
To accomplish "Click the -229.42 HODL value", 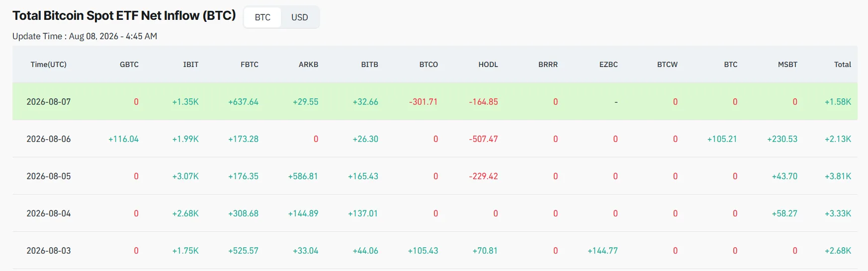I will click(483, 176).
